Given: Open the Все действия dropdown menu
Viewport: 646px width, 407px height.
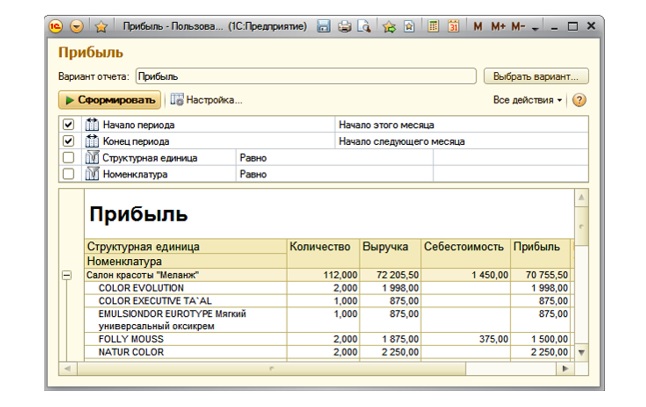Looking at the screenshot, I should pos(527,100).
